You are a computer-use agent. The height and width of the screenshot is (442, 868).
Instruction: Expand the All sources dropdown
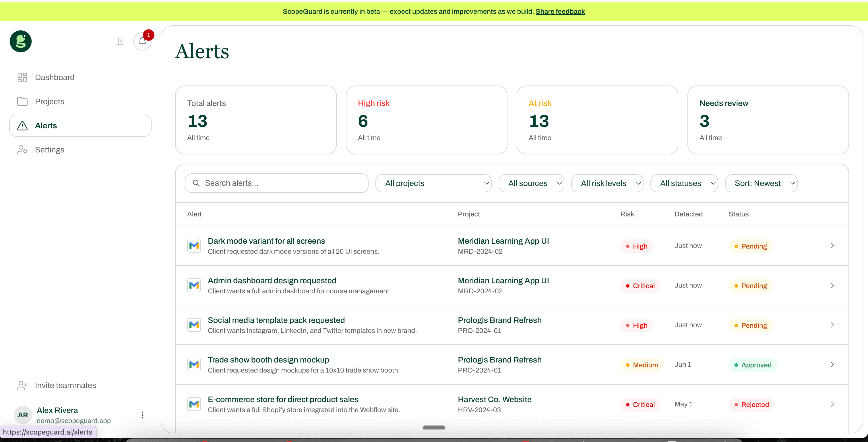point(531,183)
